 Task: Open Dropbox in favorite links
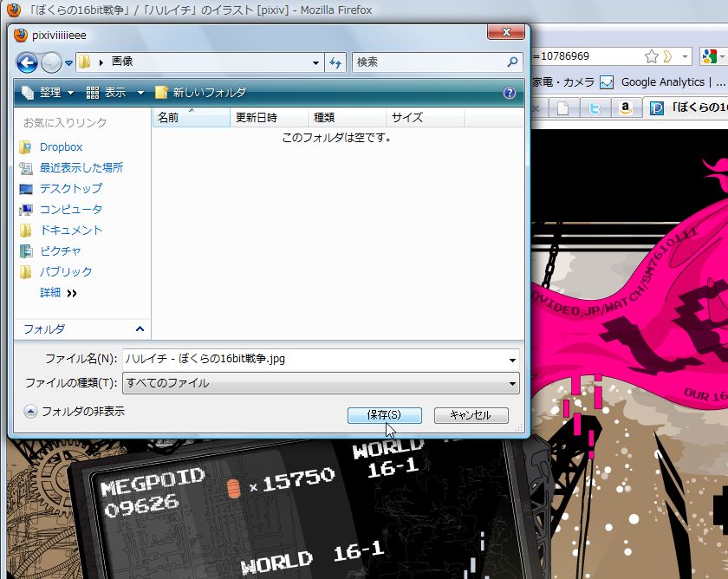[x=61, y=147]
